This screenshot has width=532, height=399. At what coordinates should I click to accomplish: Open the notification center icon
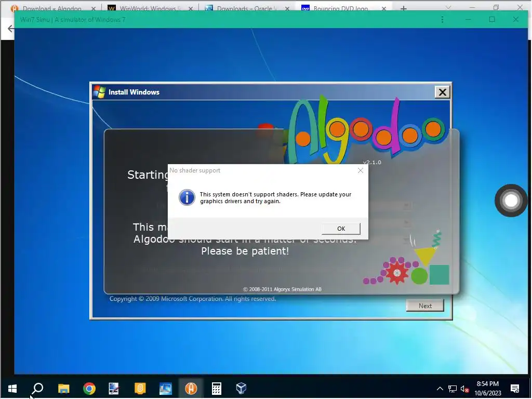(x=515, y=389)
